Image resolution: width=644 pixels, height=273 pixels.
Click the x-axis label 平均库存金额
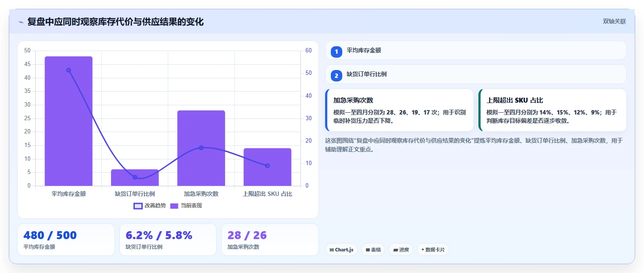69,194
